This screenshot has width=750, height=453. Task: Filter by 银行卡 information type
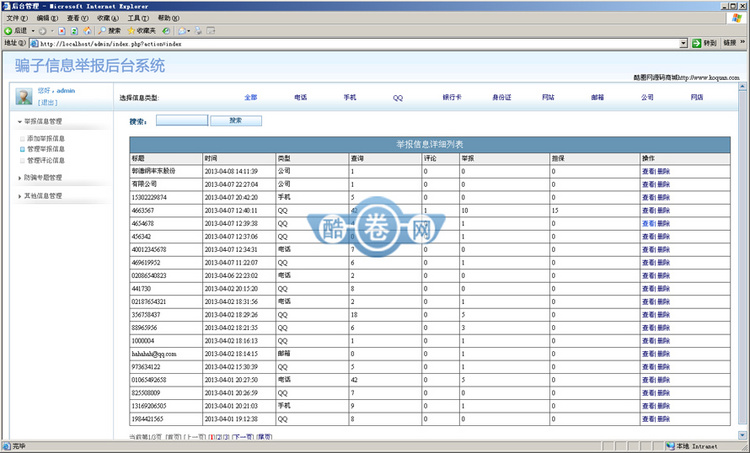tap(451, 98)
